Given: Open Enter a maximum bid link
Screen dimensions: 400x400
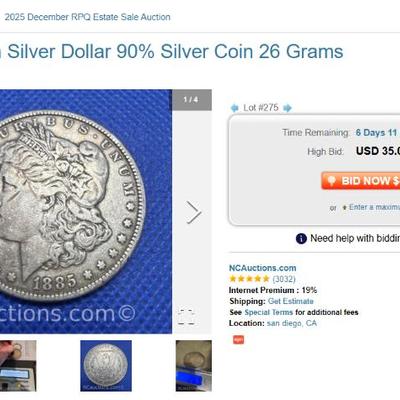Looking at the screenshot, I should coord(374,207).
